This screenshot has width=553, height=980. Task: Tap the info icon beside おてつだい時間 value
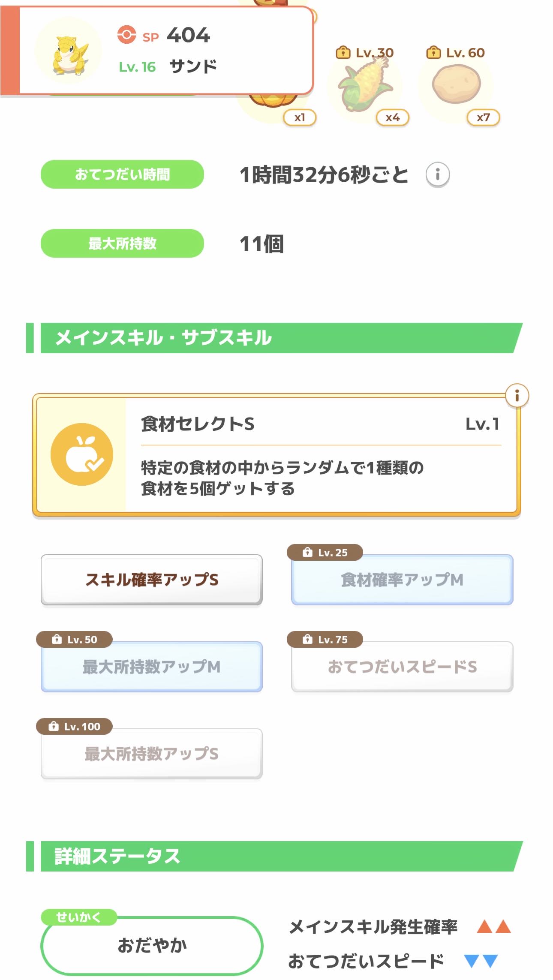pyautogui.click(x=437, y=174)
